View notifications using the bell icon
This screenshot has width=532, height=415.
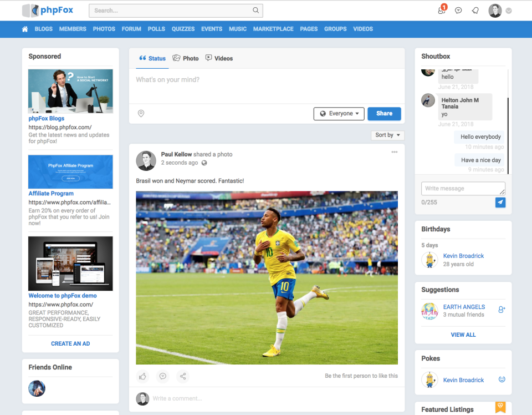tap(474, 11)
